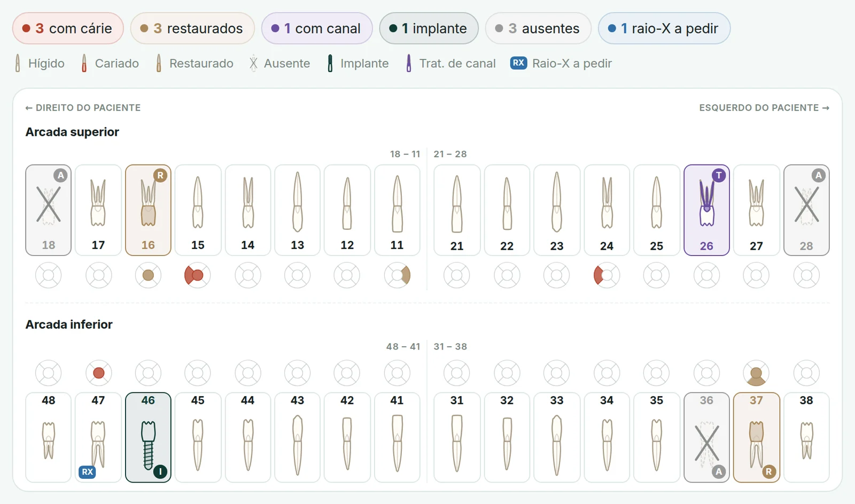Image resolution: width=855 pixels, height=504 pixels.
Task: Open tooth 33 canine card
Action: coord(557,437)
